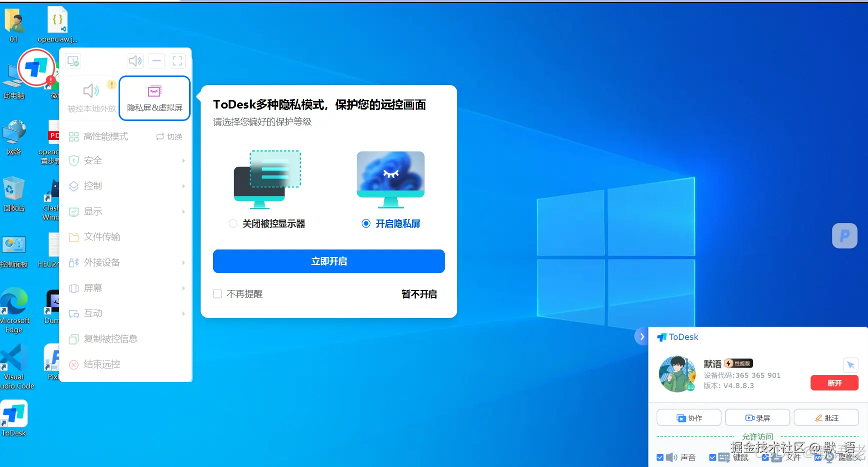This screenshot has width=868, height=467.
Task: Click the 录屏 screen record button
Action: 757,418
